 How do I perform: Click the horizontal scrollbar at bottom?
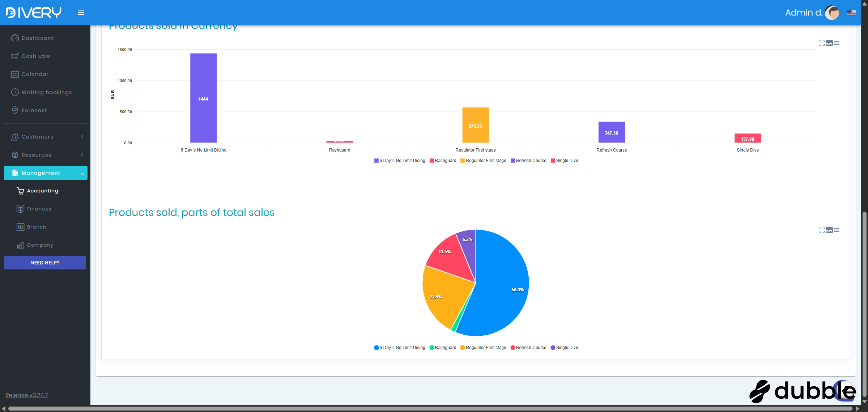point(430,409)
